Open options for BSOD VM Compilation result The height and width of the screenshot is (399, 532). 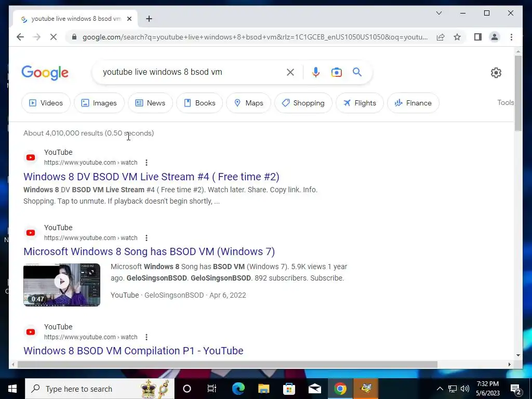pyautogui.click(x=146, y=337)
